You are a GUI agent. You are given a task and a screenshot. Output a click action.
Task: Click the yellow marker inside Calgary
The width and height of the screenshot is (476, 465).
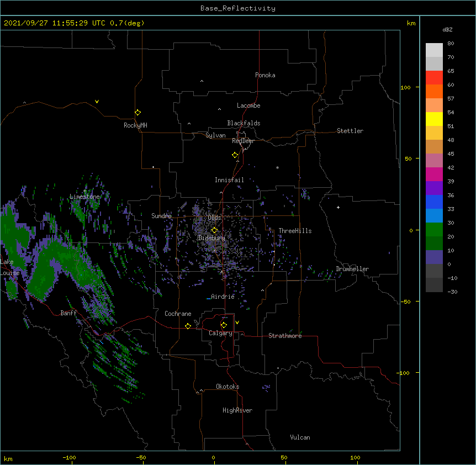coord(224,325)
